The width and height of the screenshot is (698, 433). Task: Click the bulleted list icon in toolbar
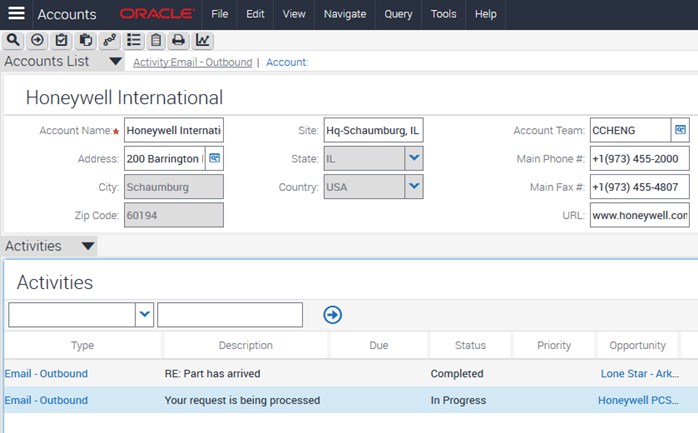click(x=134, y=40)
